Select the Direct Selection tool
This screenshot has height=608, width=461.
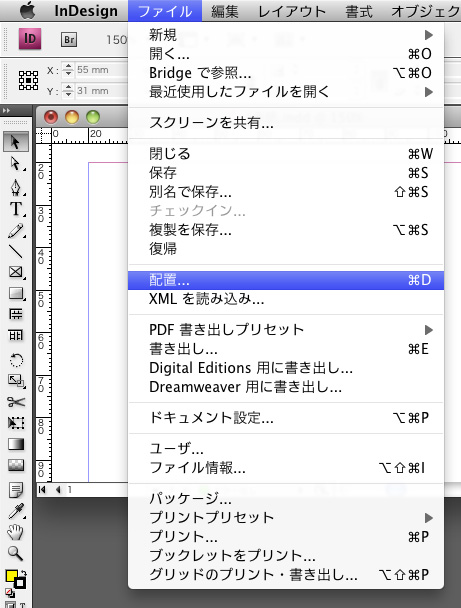[x=16, y=164]
